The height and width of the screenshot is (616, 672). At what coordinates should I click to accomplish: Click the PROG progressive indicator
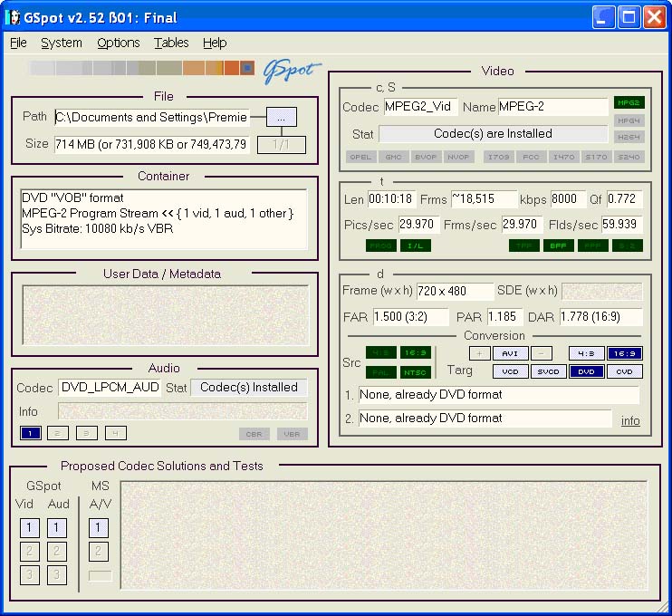pyautogui.click(x=381, y=245)
